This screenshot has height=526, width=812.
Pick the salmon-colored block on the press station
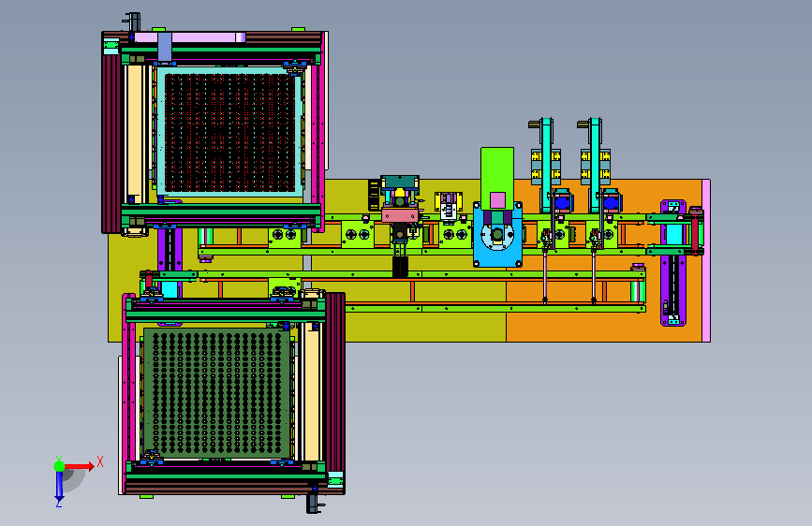400,215
